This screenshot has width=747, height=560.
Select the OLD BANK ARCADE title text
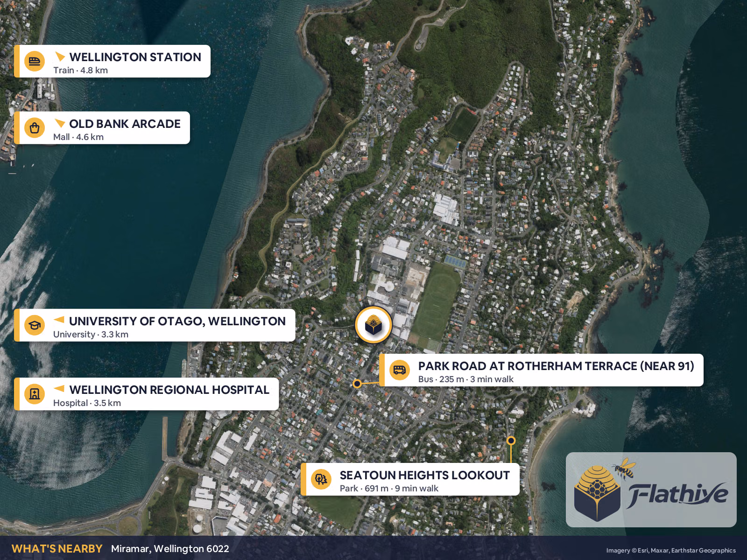point(125,124)
